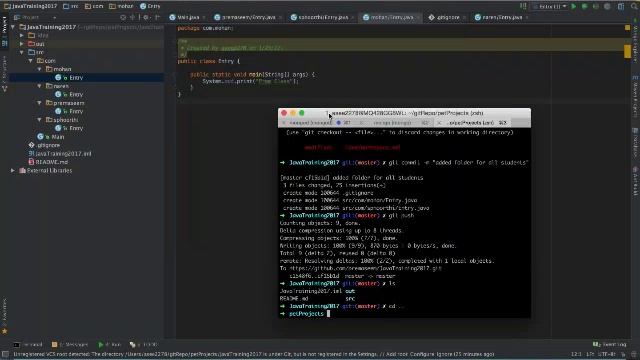
Task: Collapse the premaseem package node
Action: 40,103
